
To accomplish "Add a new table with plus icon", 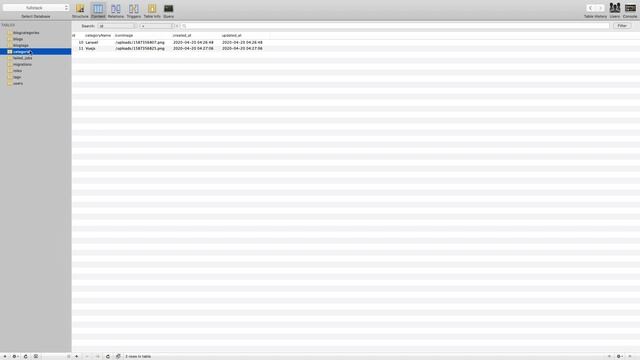I will tap(5, 356).
